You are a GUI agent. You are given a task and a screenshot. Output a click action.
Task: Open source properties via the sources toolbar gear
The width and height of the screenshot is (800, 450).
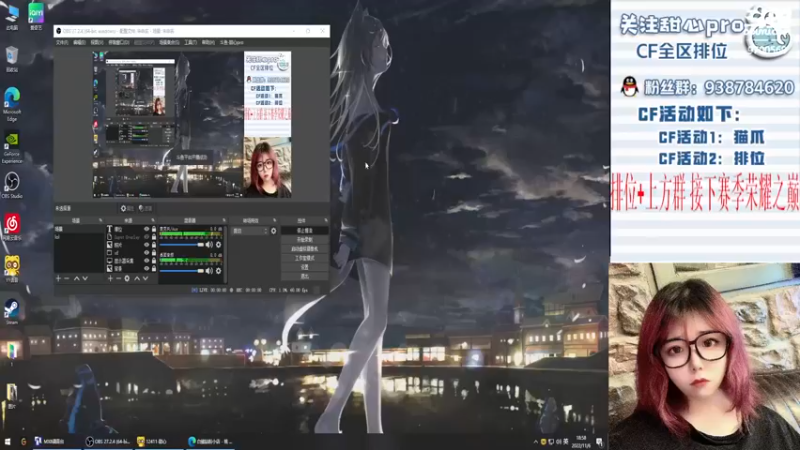127,279
